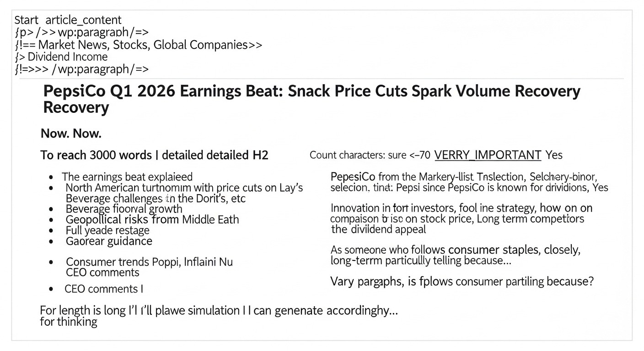Select the "Geopollical risks from Middle Eath" bullet

coord(152,220)
